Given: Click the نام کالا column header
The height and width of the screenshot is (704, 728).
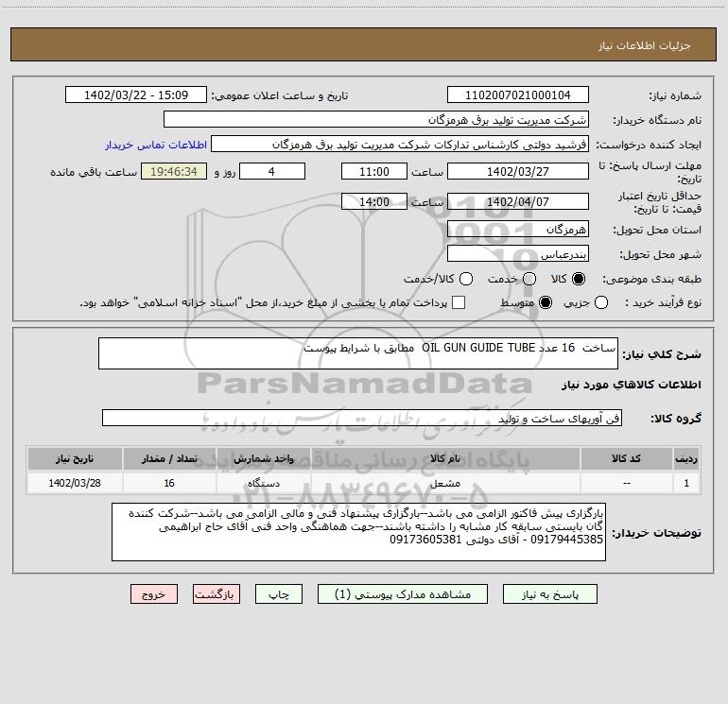Looking at the screenshot, I should (445, 459).
